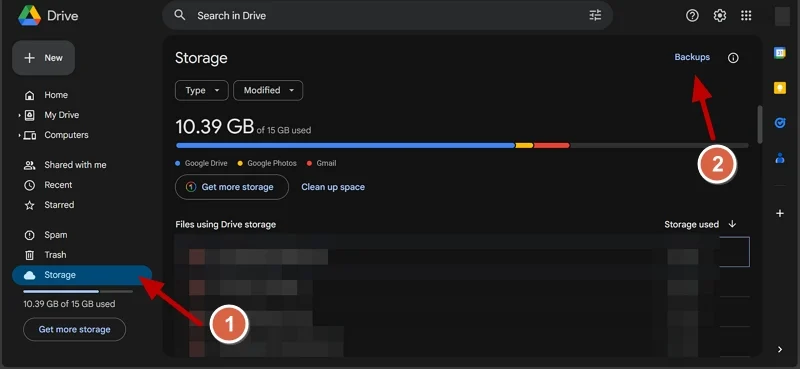The image size is (800, 369).
Task: Create a new item with New button
Action: coord(43,58)
